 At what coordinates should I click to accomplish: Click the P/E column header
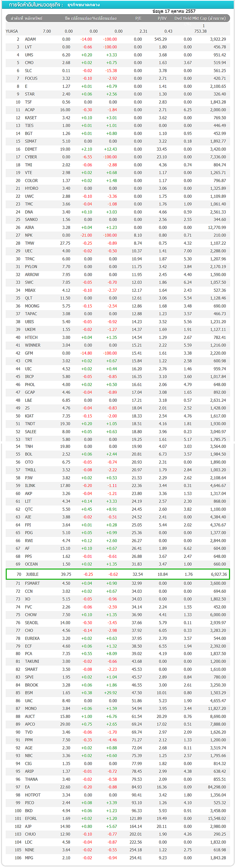point(138,18)
